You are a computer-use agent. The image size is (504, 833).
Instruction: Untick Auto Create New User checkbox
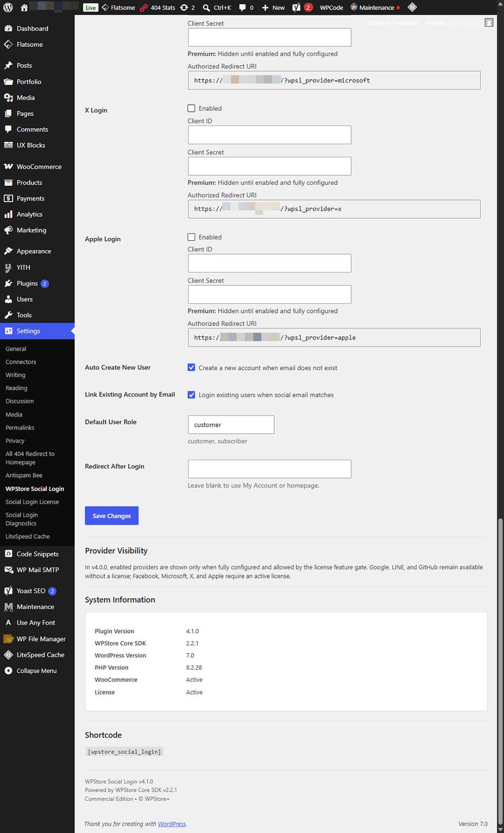click(x=192, y=368)
